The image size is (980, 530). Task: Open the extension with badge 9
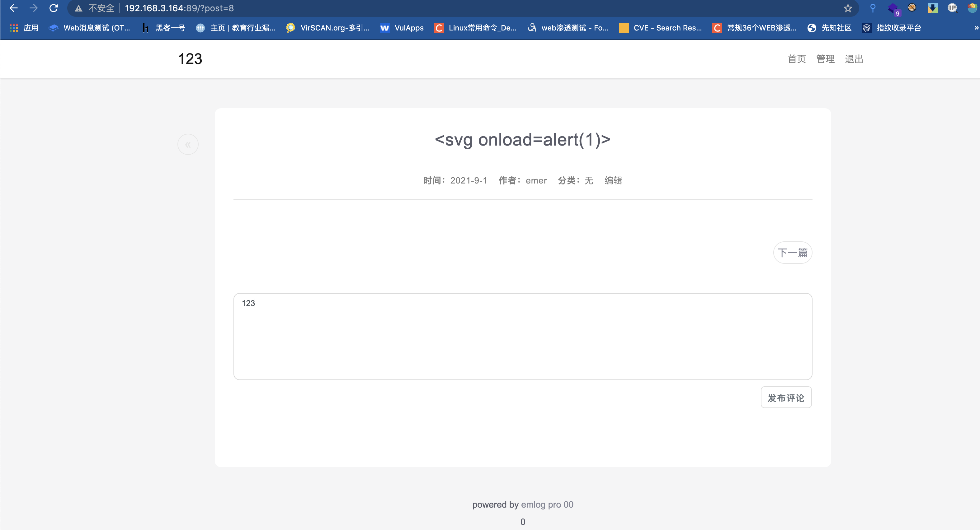(x=893, y=8)
